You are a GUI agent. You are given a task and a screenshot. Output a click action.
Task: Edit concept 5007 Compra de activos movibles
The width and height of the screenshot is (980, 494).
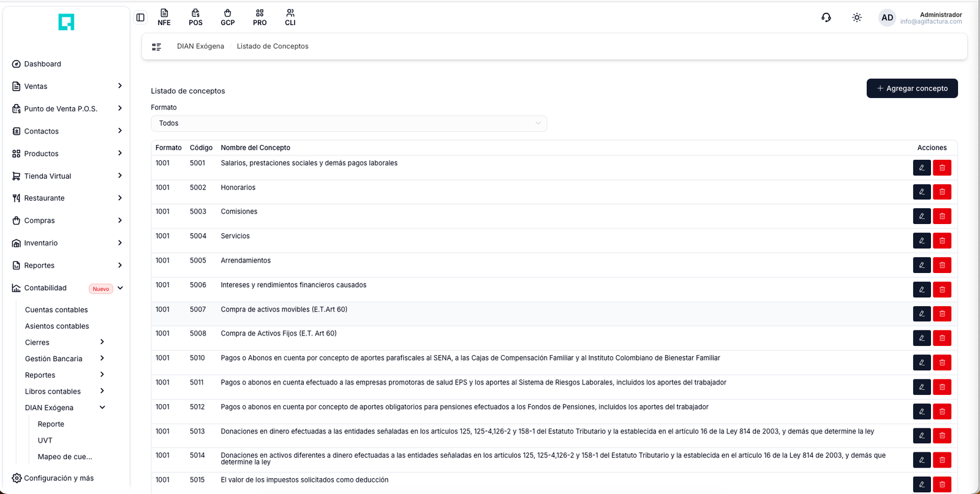coord(922,314)
